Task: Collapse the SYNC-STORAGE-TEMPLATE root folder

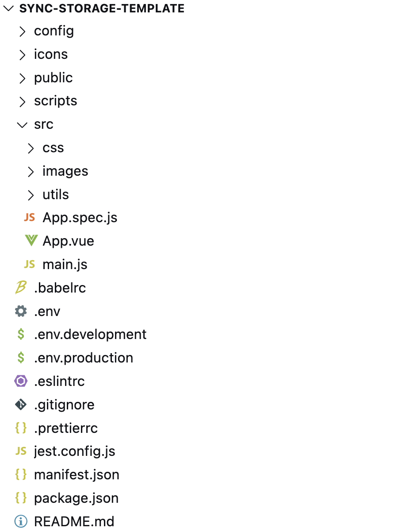Action: tap(8, 8)
